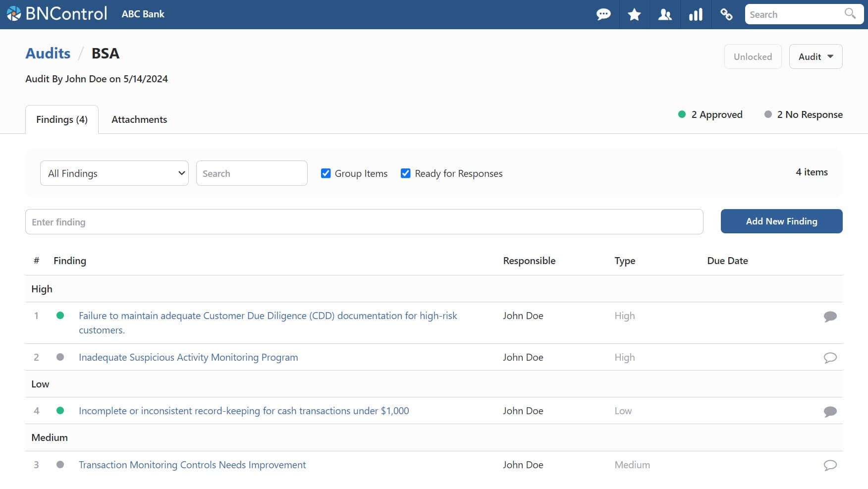Open comments for finding 1 about CDD

[x=830, y=317]
